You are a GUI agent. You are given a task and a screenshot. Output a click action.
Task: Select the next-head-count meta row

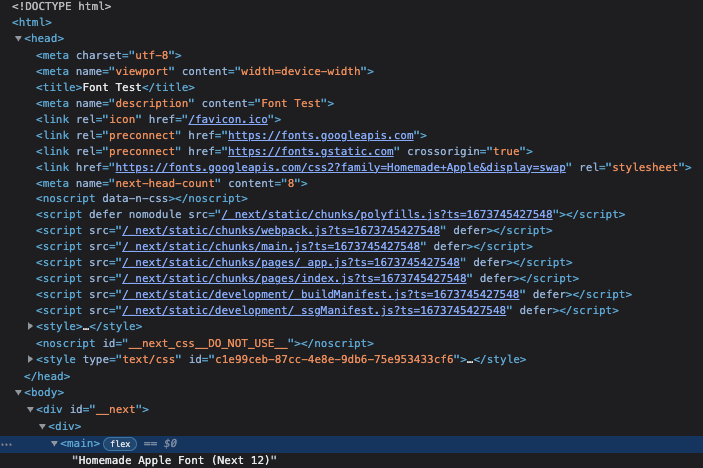(x=172, y=183)
